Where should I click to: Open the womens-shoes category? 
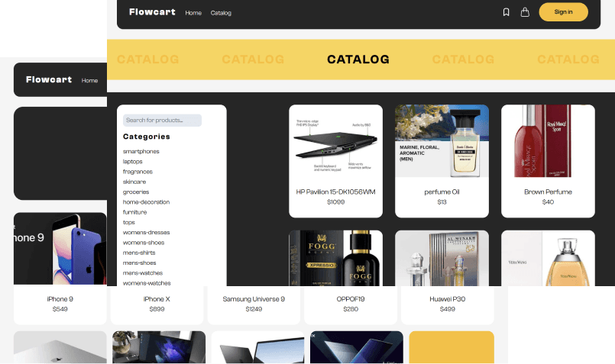[144, 243]
